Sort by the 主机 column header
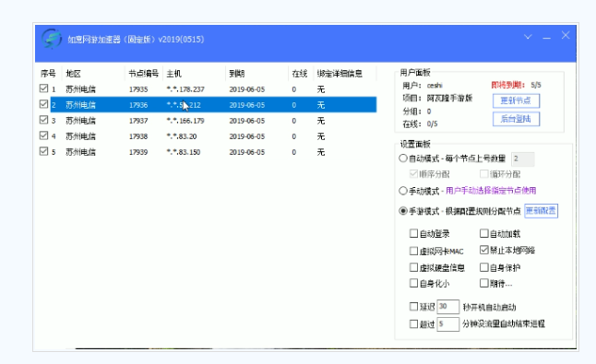 coord(174,74)
